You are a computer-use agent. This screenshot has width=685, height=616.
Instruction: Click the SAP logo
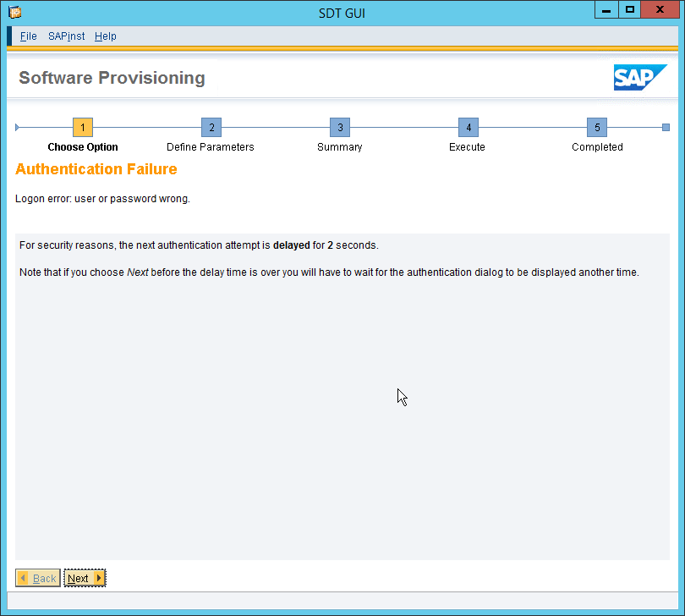tap(640, 77)
